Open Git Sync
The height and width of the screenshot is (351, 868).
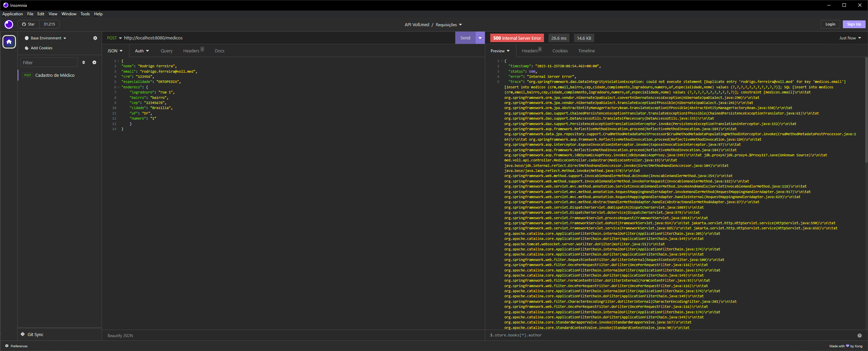(x=32, y=334)
